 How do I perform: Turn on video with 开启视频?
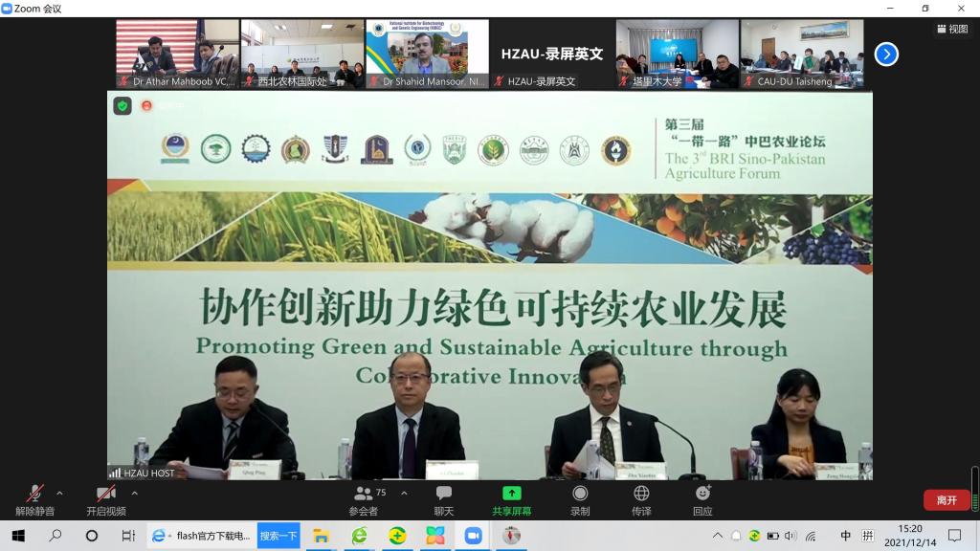tap(105, 498)
